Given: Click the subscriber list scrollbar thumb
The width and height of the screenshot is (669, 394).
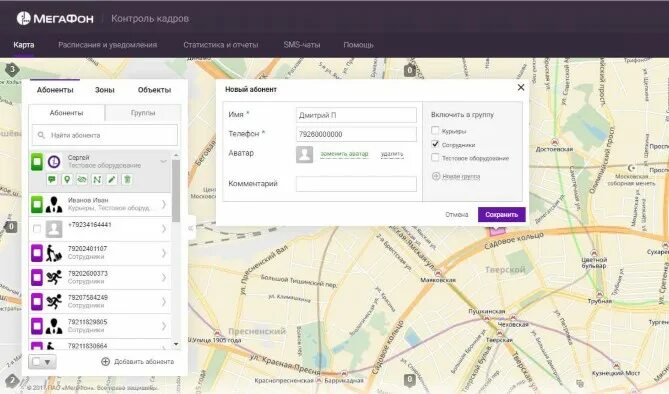Looking at the screenshot, I should point(176,191).
